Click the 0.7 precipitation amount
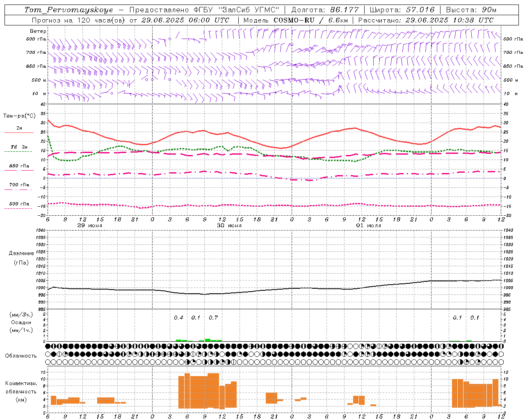Viewport: 525px width, 420px height. (213, 317)
